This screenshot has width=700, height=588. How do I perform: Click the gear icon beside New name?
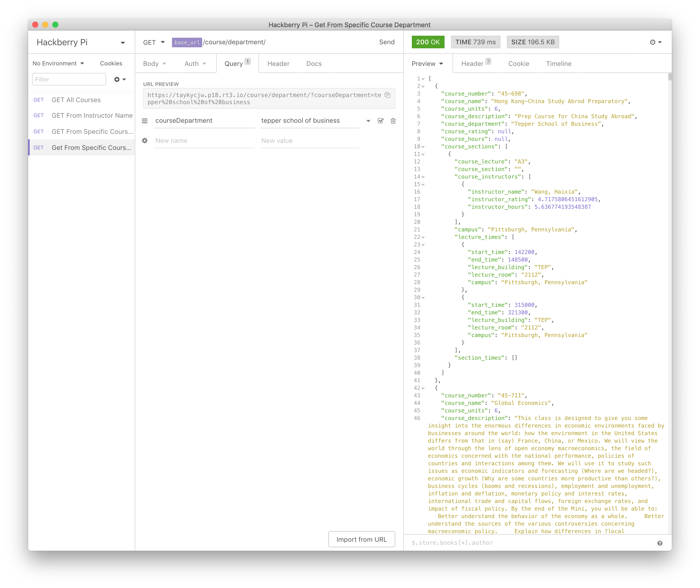pos(145,141)
